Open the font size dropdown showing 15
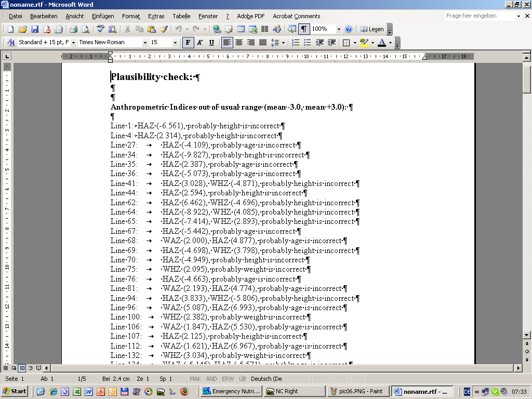 (175, 43)
